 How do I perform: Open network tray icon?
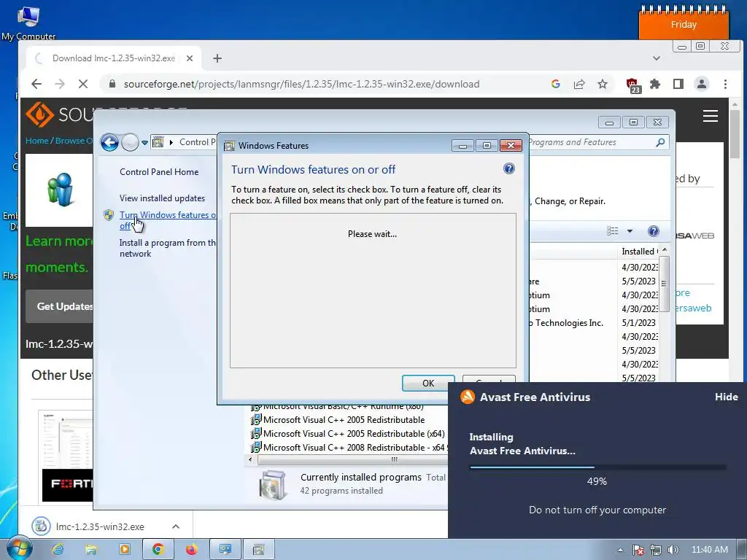pos(656,550)
